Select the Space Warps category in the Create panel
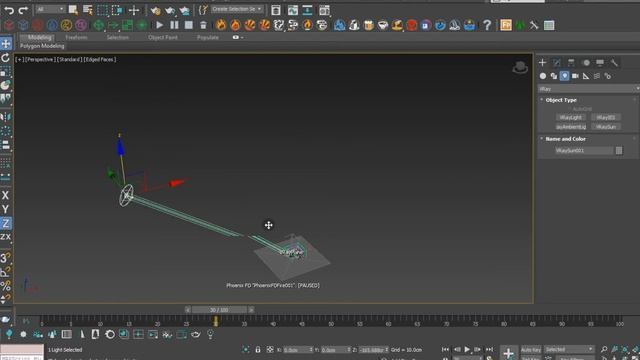Screen dimensions: 640x360 597,76
